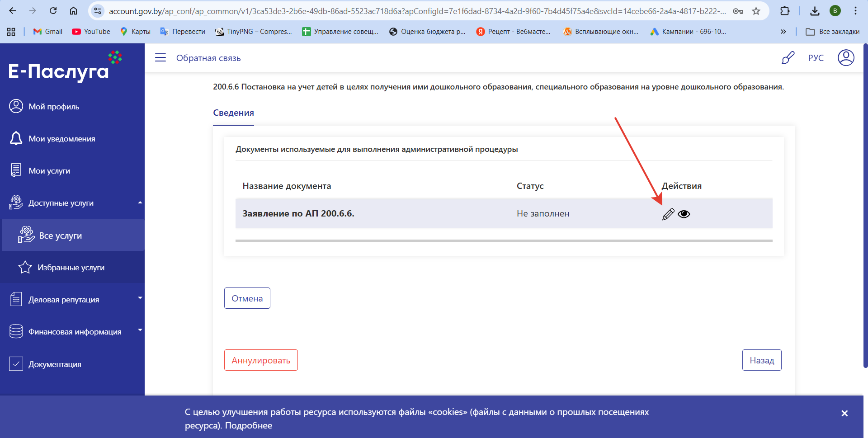868x438 pixels.
Task: Show more bookmarks chevron
Action: click(x=783, y=32)
